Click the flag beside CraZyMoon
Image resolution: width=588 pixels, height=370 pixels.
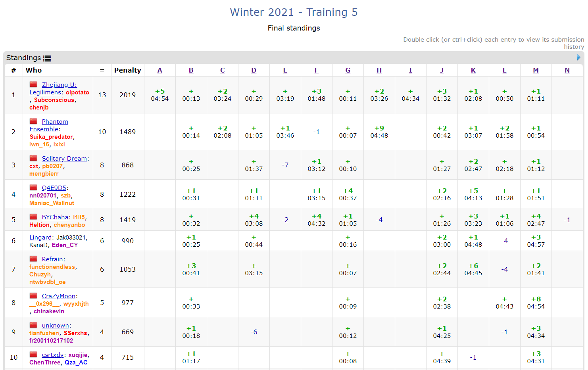click(34, 296)
